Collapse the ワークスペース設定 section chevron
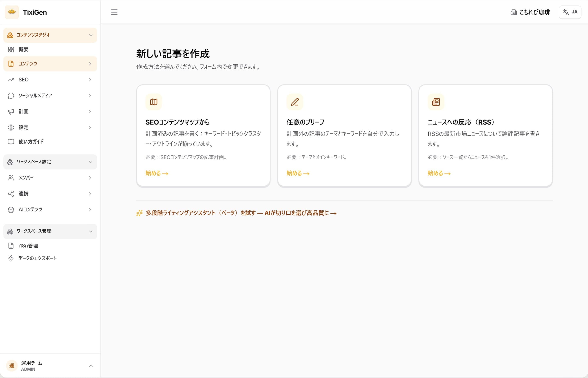This screenshot has width=588, height=378. (91, 162)
